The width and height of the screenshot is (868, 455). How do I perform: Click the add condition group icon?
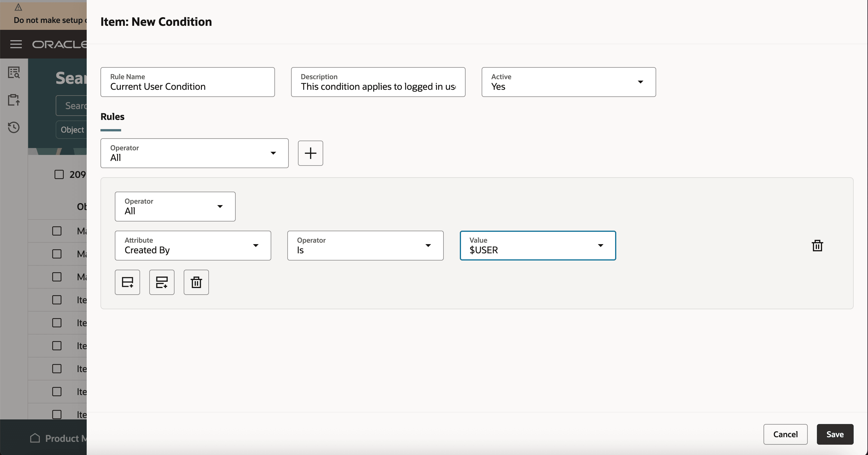click(x=162, y=282)
